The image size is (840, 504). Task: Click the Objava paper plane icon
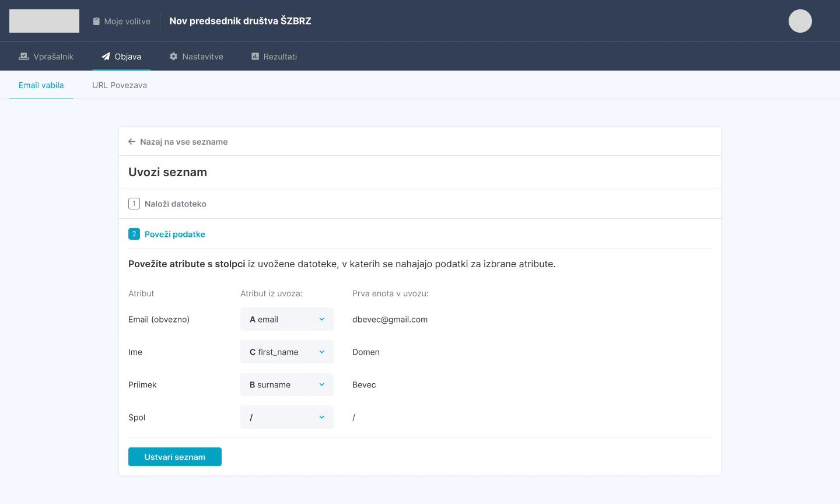point(105,56)
